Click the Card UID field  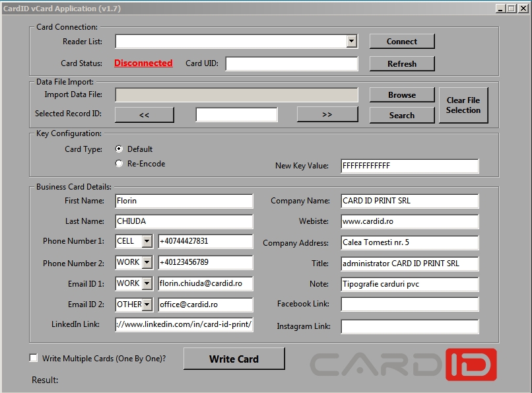pyautogui.click(x=290, y=63)
